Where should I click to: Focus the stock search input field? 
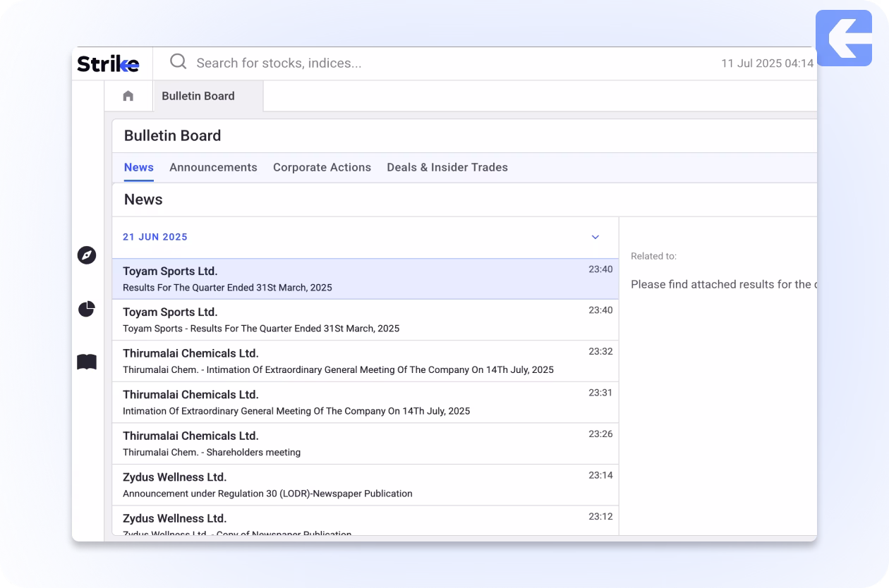point(423,63)
